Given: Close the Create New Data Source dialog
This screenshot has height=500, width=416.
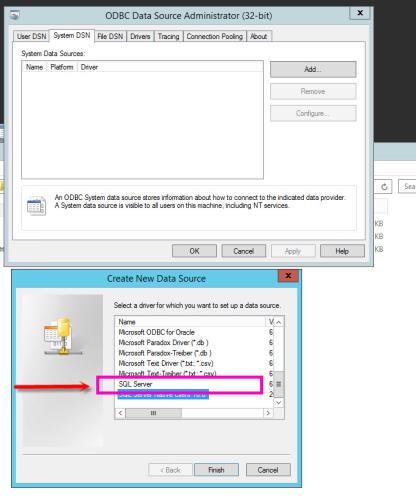Looking at the screenshot, I should point(288,276).
